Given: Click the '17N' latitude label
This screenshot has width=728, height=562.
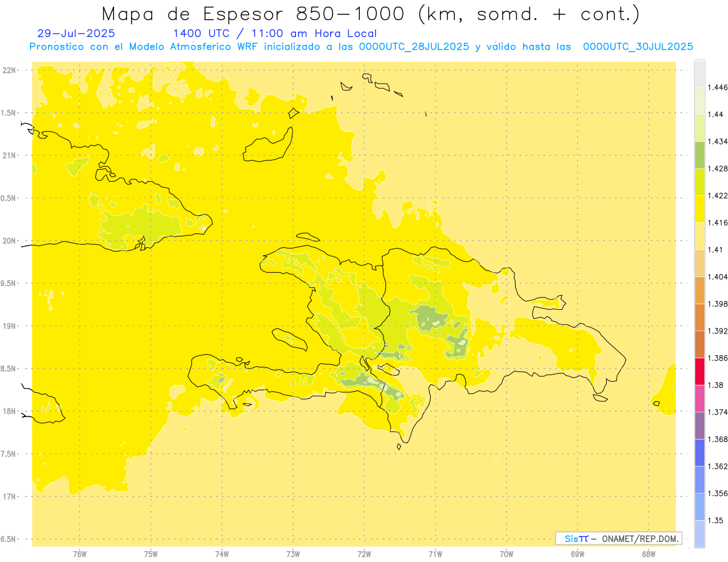Looking at the screenshot, I should (x=9, y=497).
